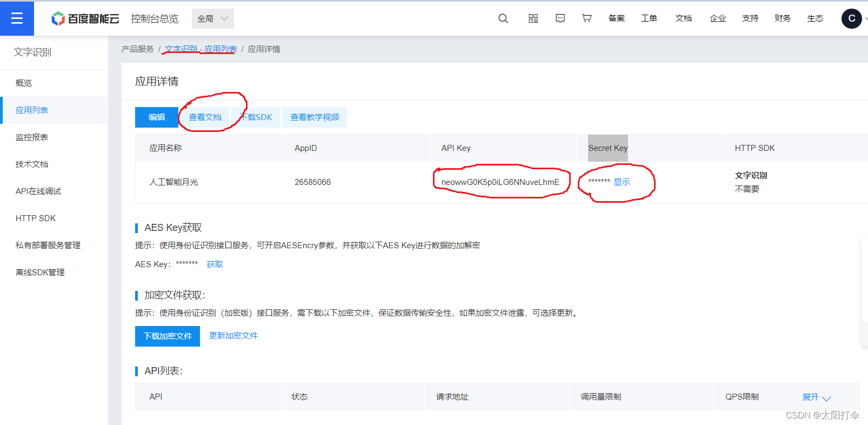Open the 备案 top menu
The image size is (868, 425).
[617, 18]
